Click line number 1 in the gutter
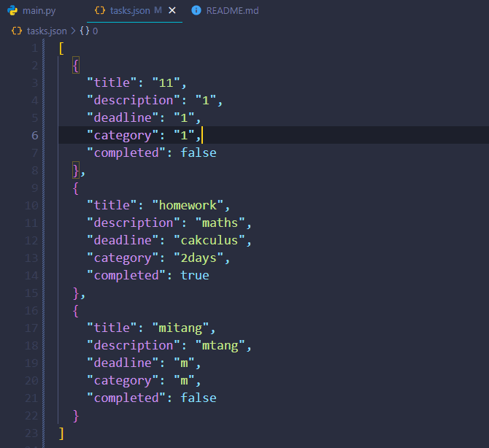The image size is (489, 448). click(x=35, y=47)
